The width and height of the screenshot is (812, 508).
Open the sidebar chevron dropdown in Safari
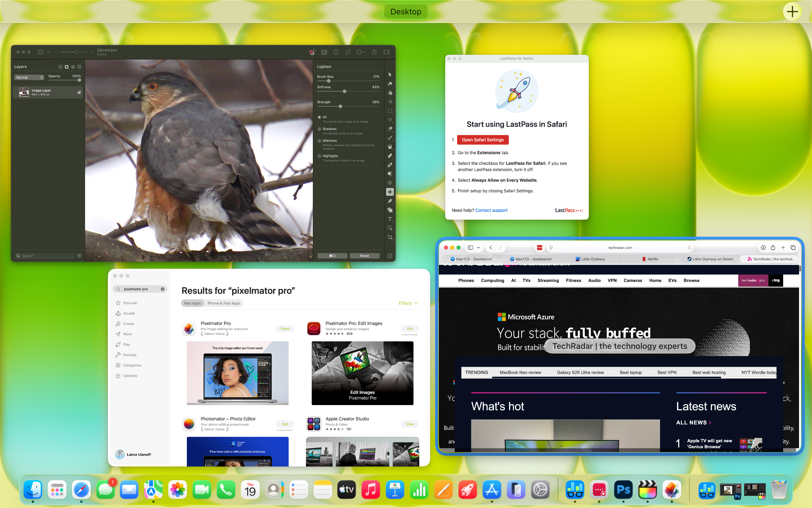point(479,248)
